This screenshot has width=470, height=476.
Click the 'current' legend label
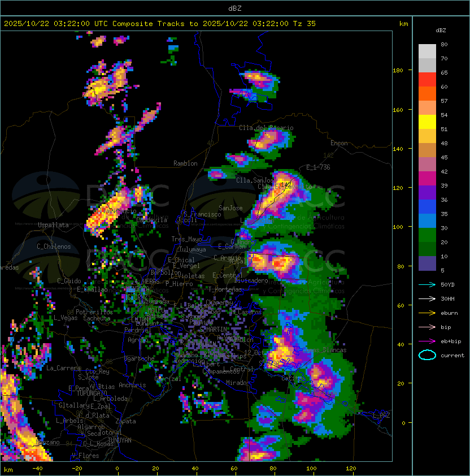[452, 356]
